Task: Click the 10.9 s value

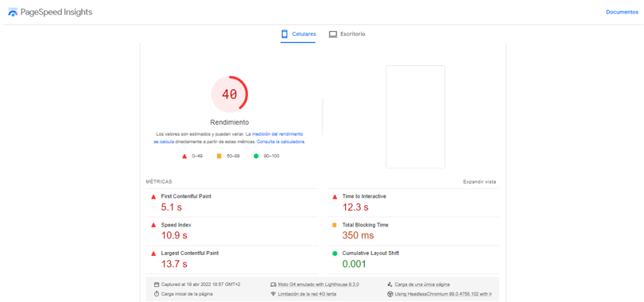Action: pyautogui.click(x=174, y=235)
